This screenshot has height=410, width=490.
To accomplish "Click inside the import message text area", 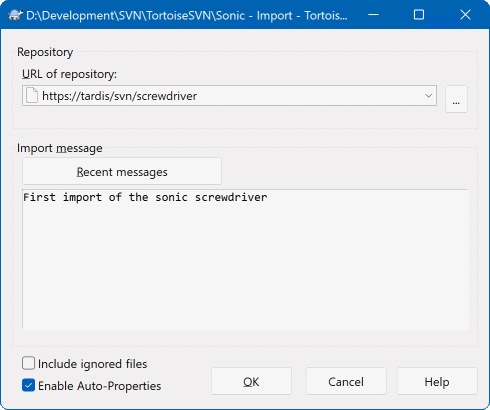I will [x=245, y=259].
